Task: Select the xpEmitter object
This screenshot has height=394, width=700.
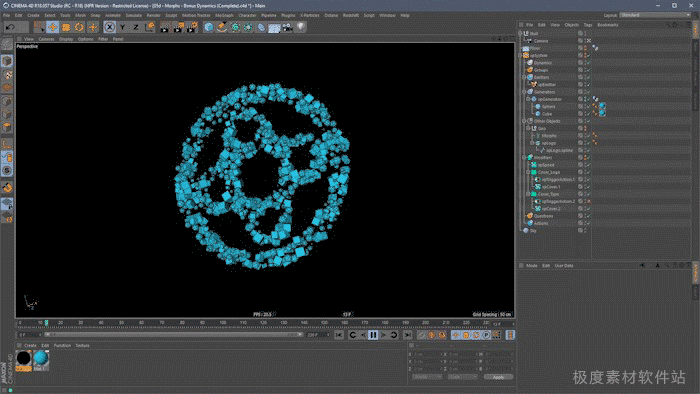Action: click(546, 85)
